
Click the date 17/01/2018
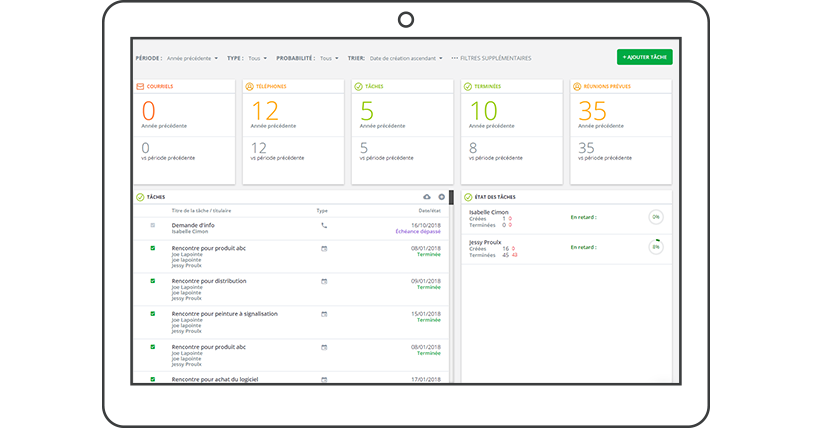[426, 380]
